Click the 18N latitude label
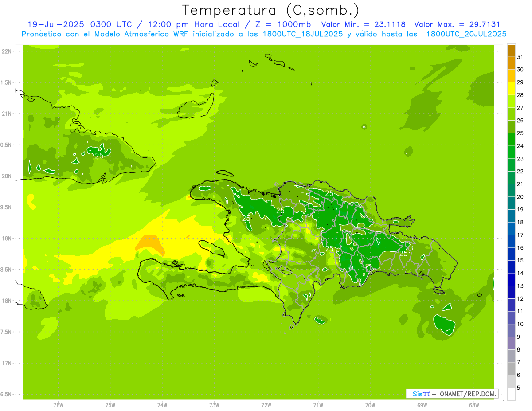This screenshot has width=532, height=411. pyautogui.click(x=7, y=301)
